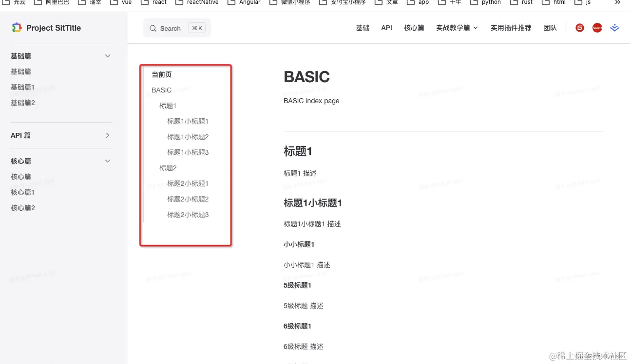Open the API top navigation item
The image size is (630, 364).
[387, 28]
